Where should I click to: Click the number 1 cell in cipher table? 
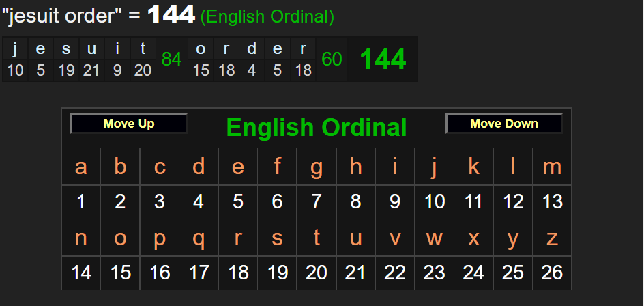point(81,201)
